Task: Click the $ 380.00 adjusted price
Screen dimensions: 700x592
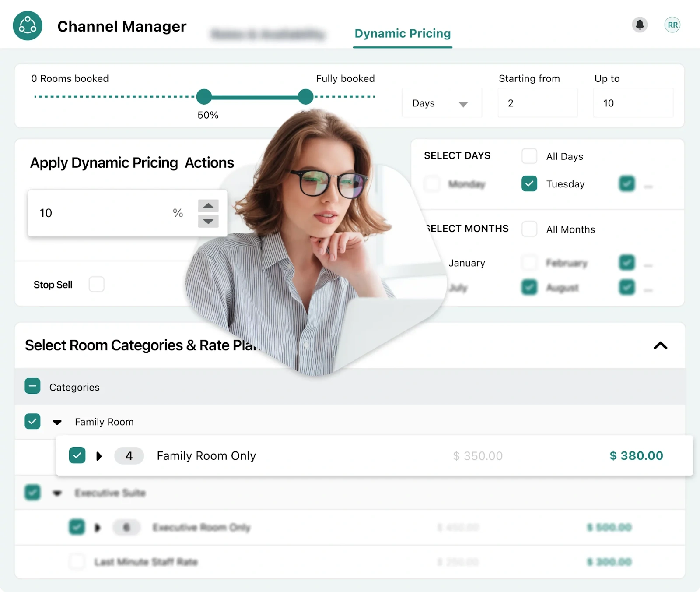Action: [636, 456]
